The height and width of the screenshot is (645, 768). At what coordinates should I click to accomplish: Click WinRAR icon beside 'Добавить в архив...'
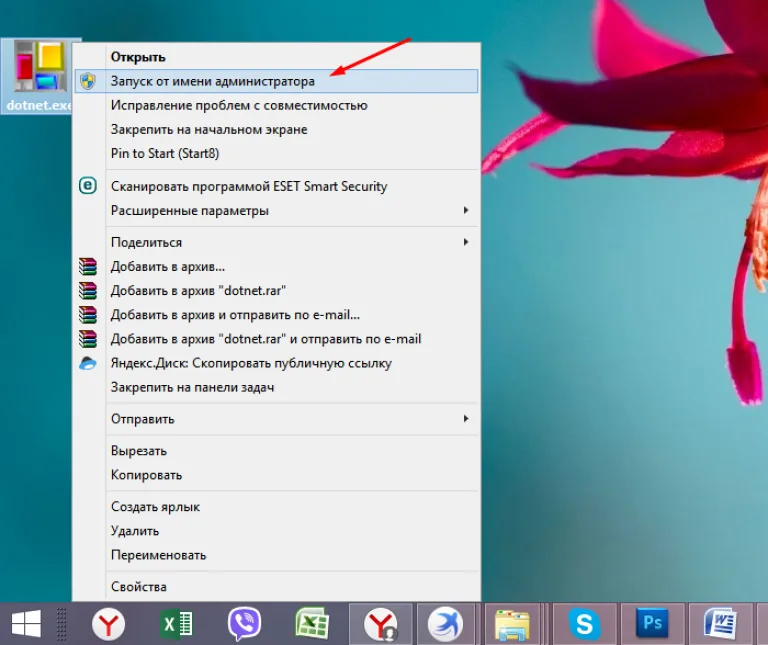point(88,266)
